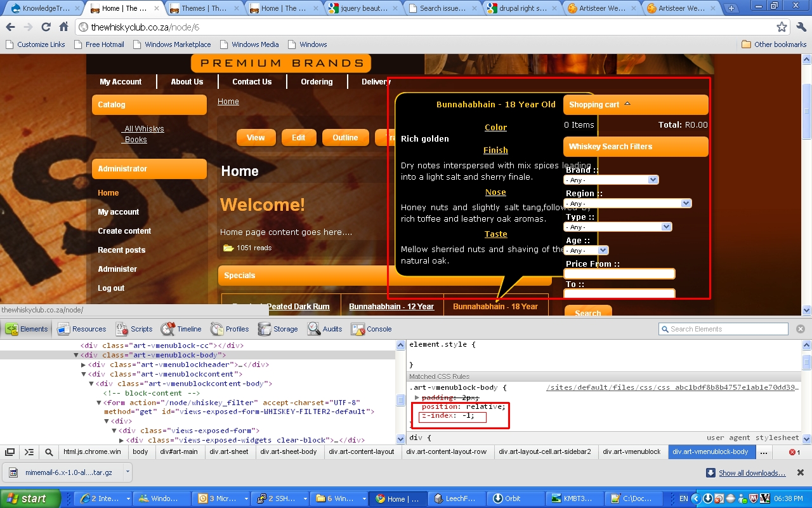Open the Resources panel

81,329
